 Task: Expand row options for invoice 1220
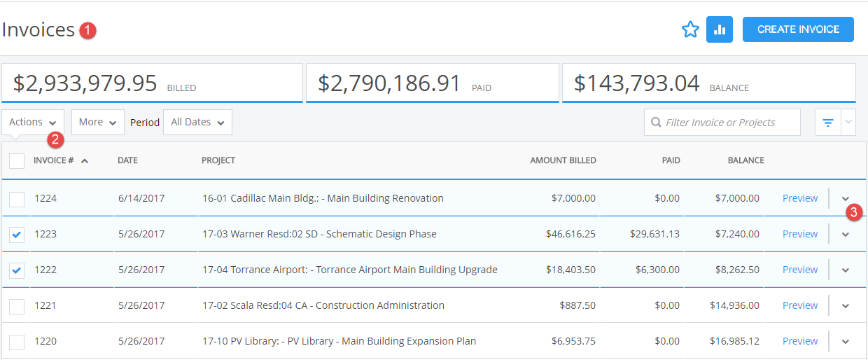[x=846, y=342]
